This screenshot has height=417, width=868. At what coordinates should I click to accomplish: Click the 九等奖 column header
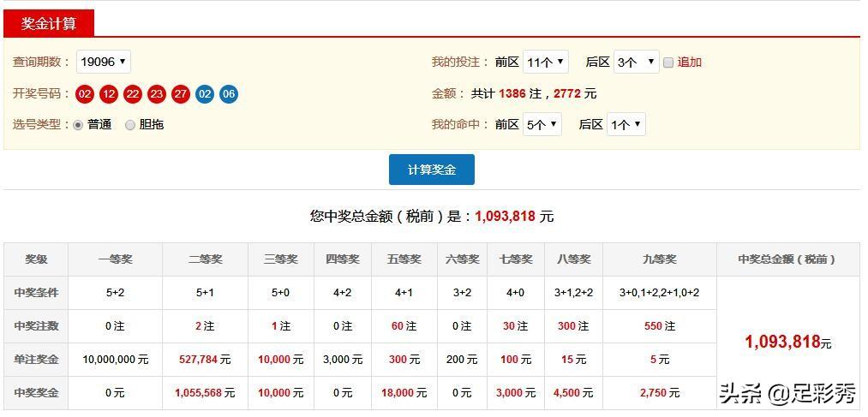[x=659, y=259]
